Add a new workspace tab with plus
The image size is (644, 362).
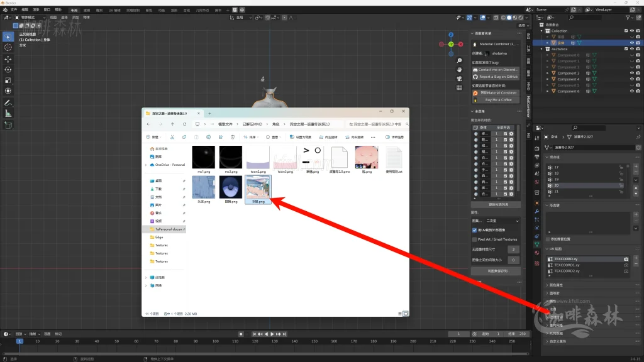(x=228, y=10)
